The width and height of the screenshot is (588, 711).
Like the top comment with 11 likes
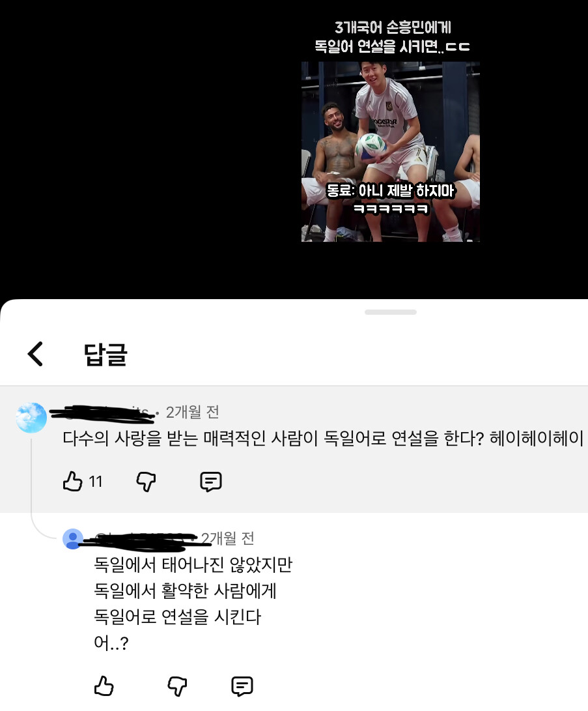coord(72,481)
